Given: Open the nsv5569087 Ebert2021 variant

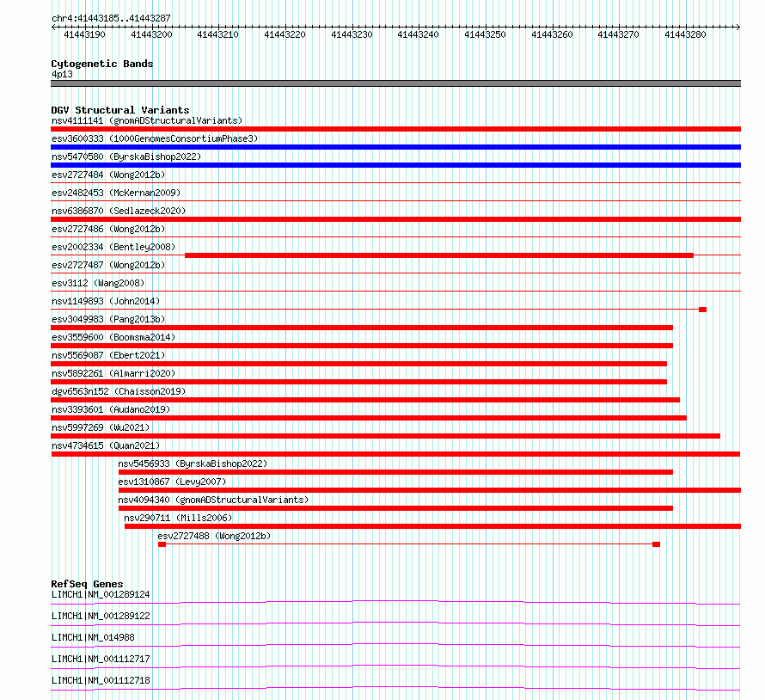Looking at the screenshot, I should point(108,355).
